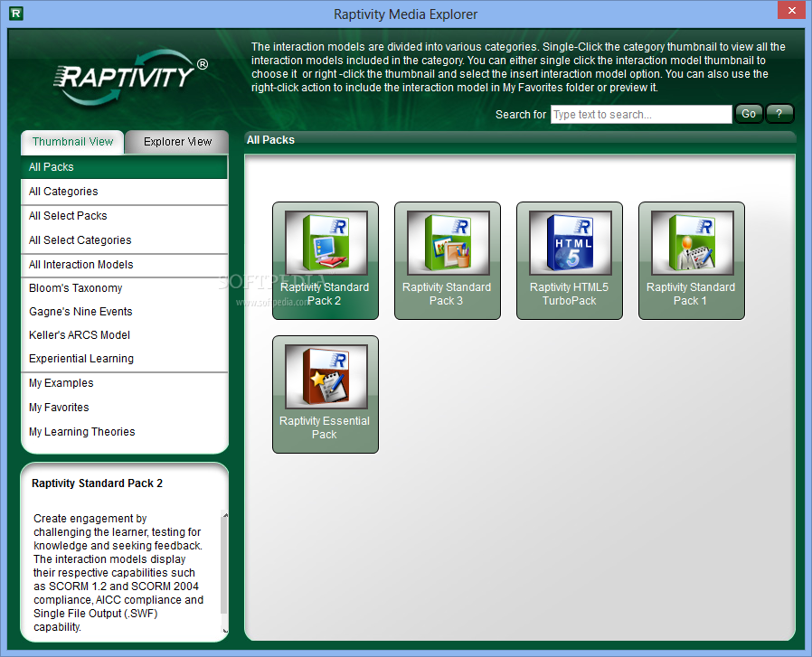Open My Favorites list item
The width and height of the screenshot is (812, 657).
click(x=124, y=408)
